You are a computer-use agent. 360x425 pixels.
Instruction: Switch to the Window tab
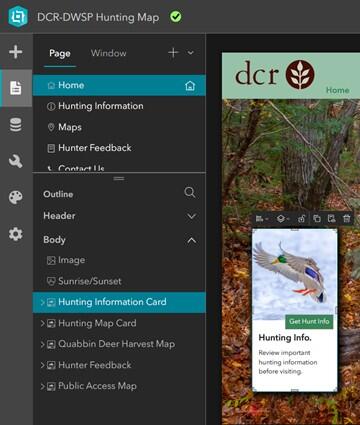[108, 53]
